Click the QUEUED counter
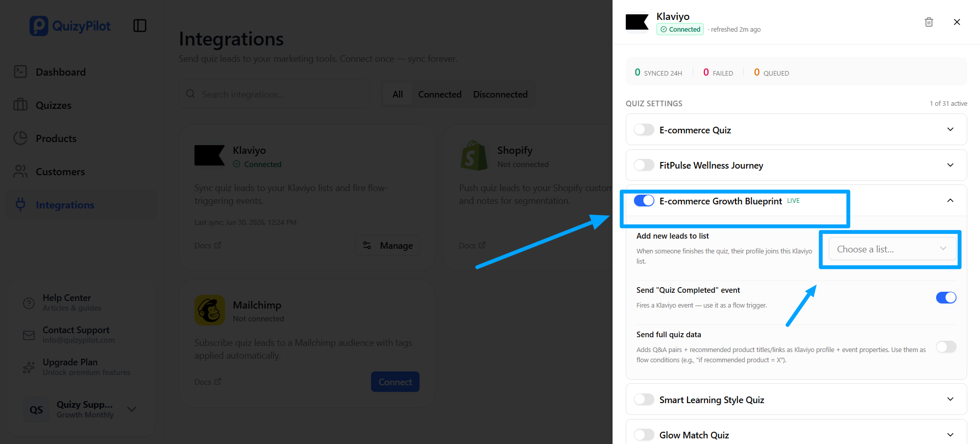980x444 pixels. [x=771, y=73]
